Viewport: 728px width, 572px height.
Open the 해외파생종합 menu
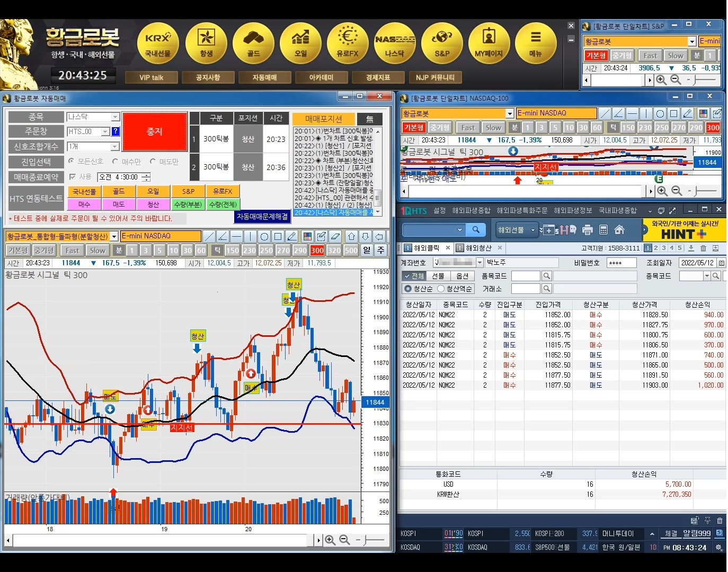point(472,210)
